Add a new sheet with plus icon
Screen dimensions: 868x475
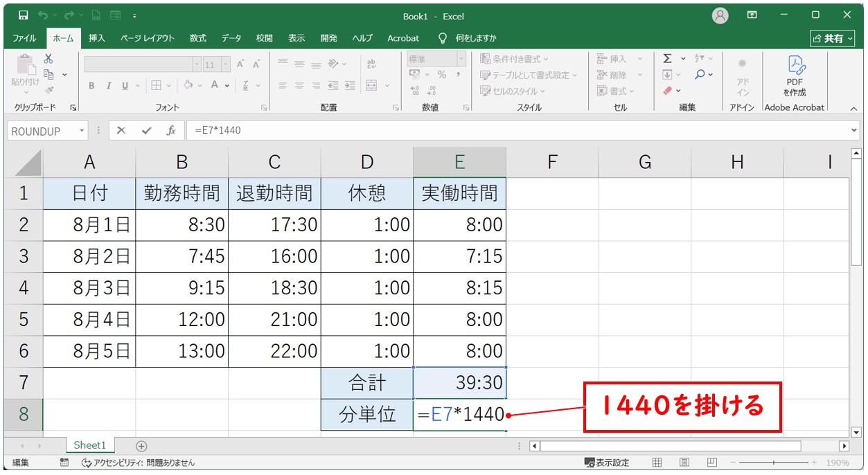[141, 446]
